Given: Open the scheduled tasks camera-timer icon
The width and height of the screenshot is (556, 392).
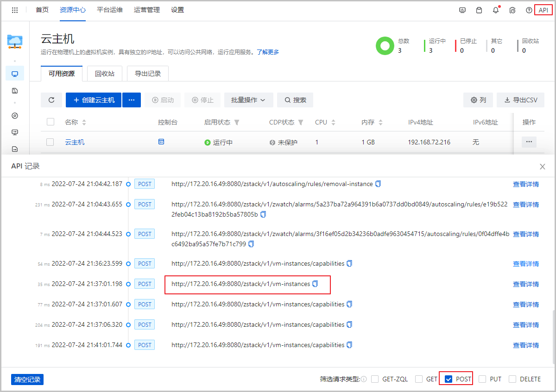Looking at the screenshot, I should (x=512, y=10).
